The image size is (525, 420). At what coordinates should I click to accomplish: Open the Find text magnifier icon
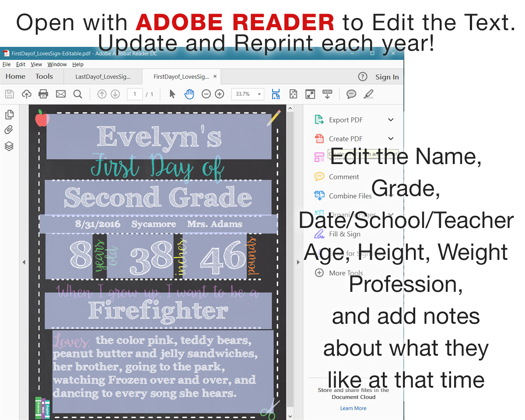pos(78,94)
